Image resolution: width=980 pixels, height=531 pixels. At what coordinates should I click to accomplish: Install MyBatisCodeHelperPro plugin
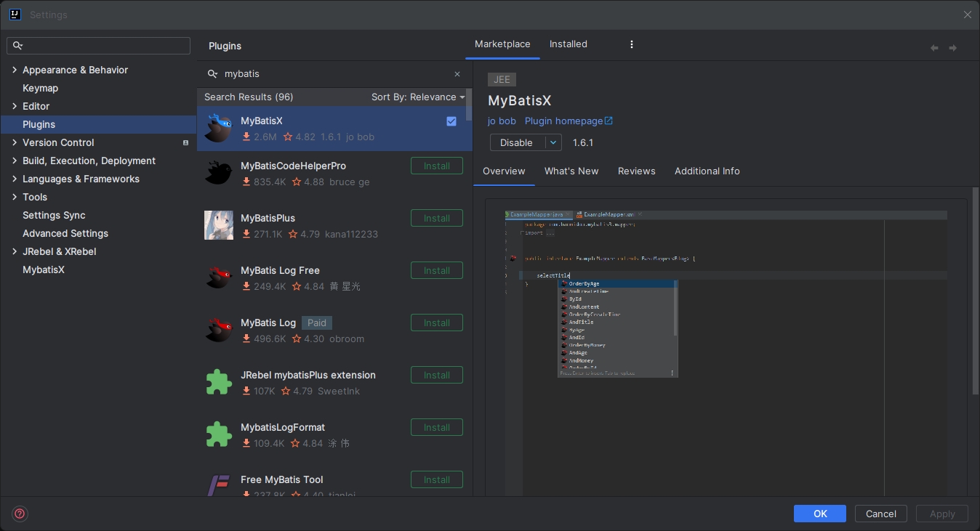[x=437, y=166]
